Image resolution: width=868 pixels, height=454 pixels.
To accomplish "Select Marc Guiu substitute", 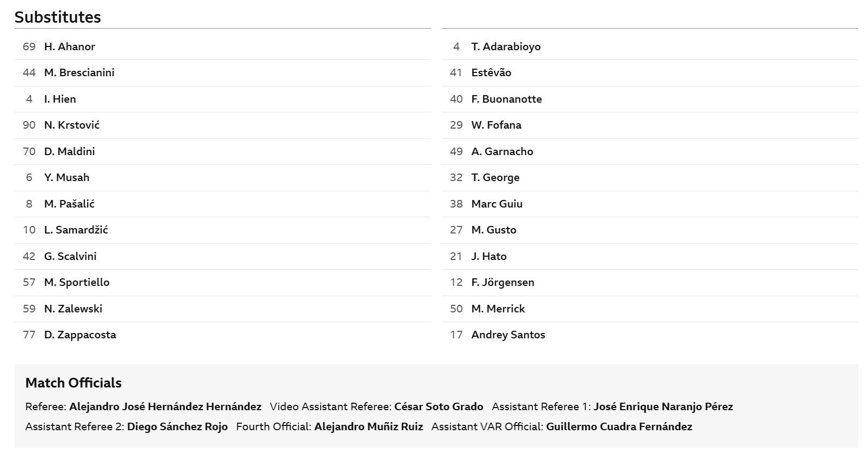I will (650, 204).
